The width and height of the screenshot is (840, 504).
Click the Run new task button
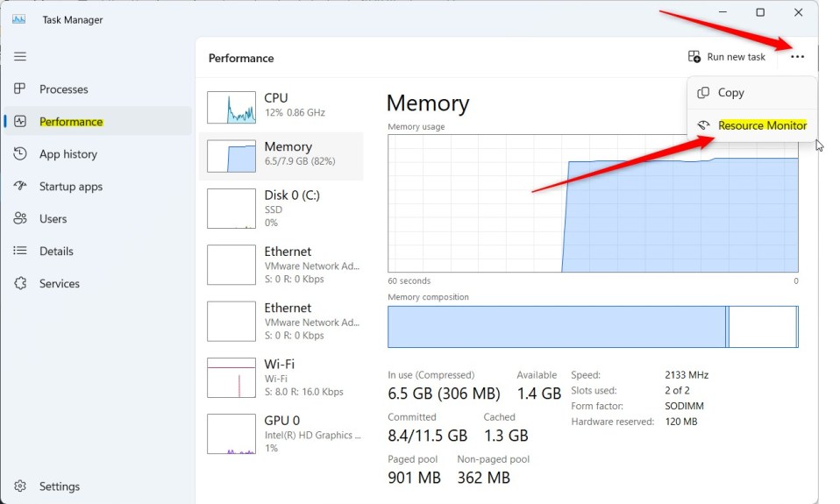tap(727, 57)
